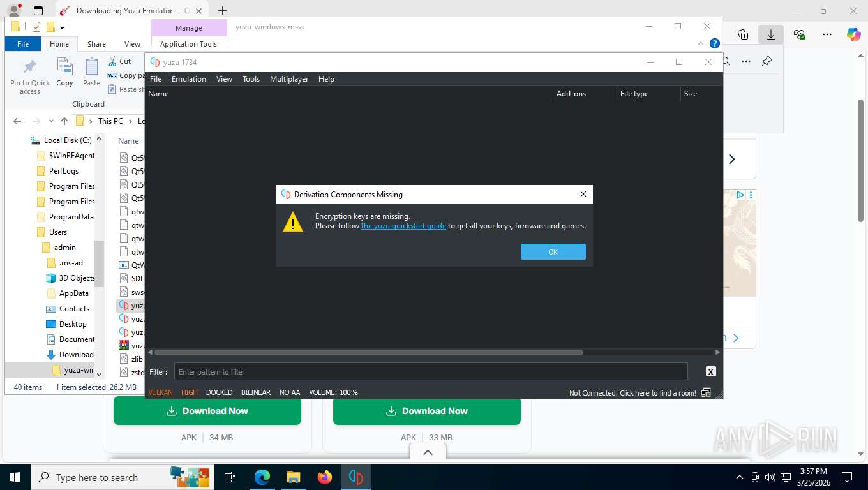The image size is (868, 490).
Task: Open File Explorer's File tab
Action: [23, 44]
